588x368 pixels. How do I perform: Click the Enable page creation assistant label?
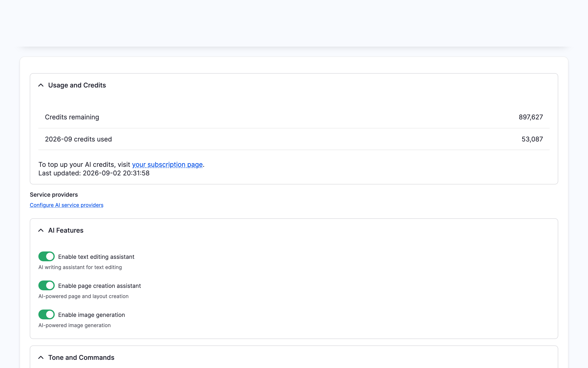99,286
